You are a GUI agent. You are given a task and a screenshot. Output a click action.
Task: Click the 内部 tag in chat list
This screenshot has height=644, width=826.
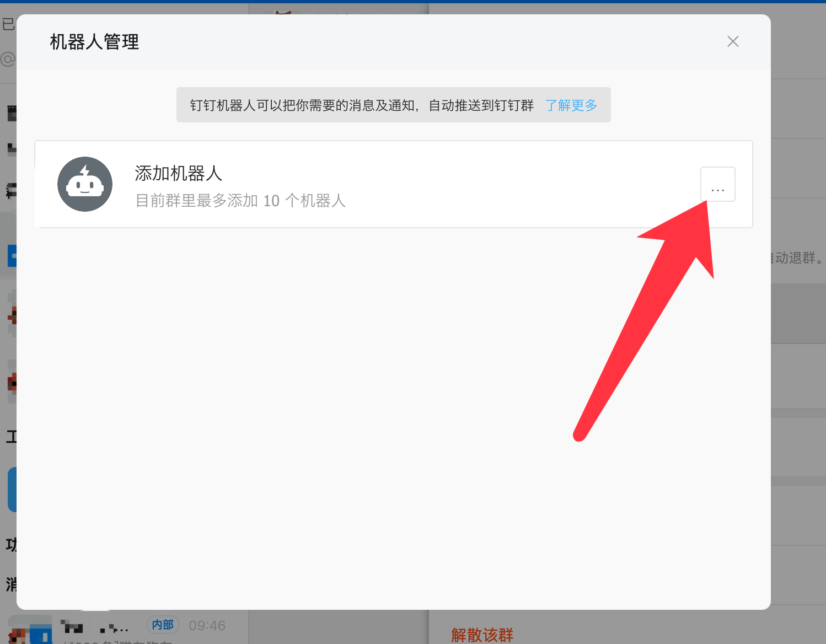pos(163,625)
